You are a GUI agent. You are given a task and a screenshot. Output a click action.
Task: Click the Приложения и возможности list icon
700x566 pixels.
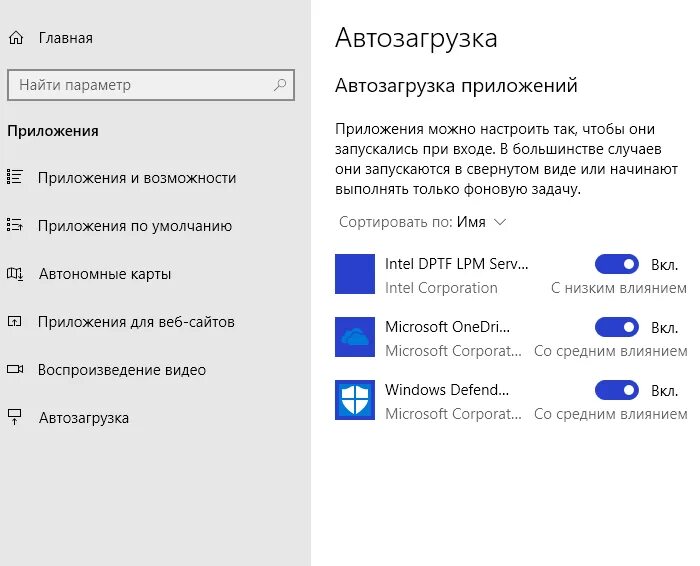point(15,178)
